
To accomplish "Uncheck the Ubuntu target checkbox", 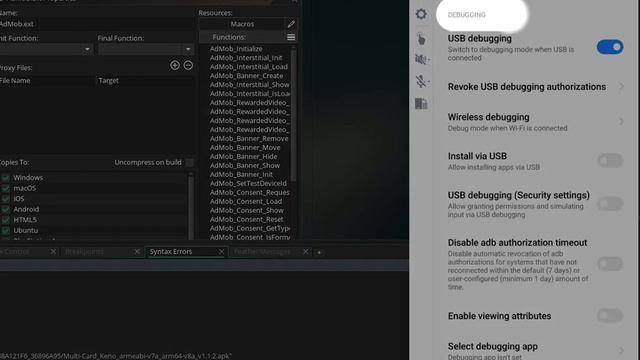I will click(6, 231).
